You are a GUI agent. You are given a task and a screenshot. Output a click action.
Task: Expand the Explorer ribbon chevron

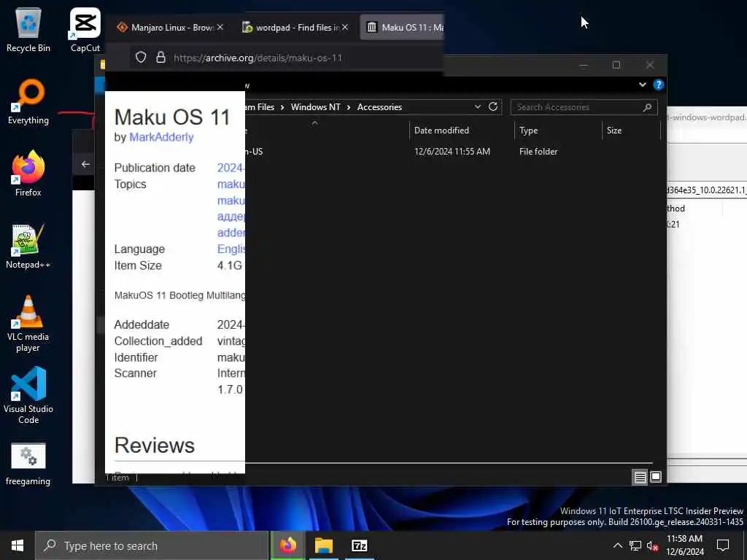coord(642,85)
